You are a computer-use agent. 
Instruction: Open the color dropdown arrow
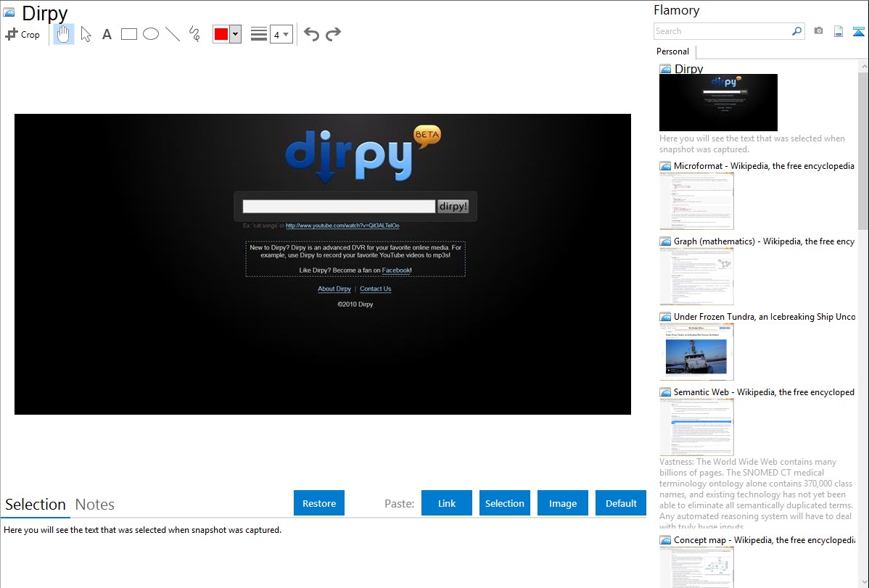pos(236,34)
